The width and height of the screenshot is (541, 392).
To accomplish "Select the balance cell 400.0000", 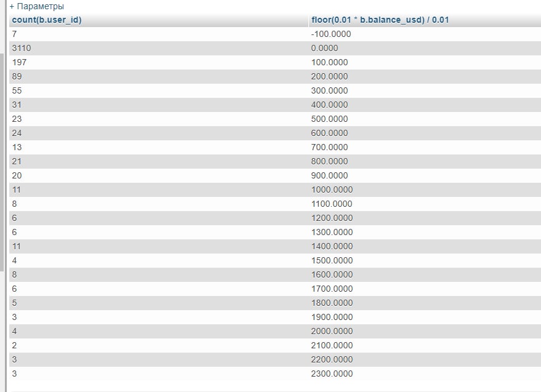I will (x=425, y=105).
